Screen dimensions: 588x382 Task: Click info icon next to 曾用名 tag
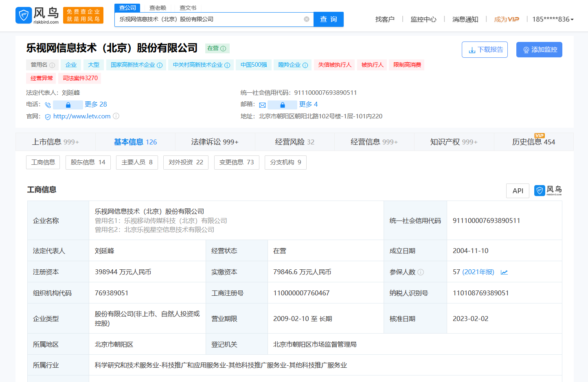[52, 65]
